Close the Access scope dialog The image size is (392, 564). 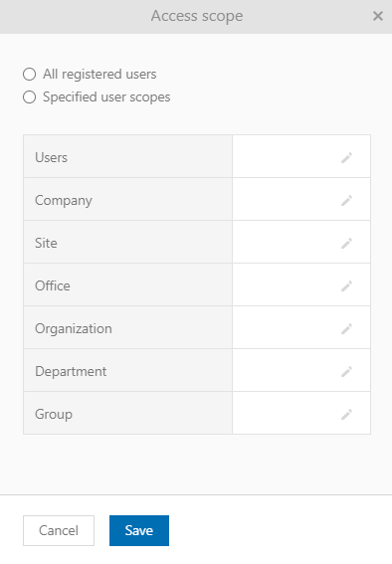pyautogui.click(x=378, y=16)
